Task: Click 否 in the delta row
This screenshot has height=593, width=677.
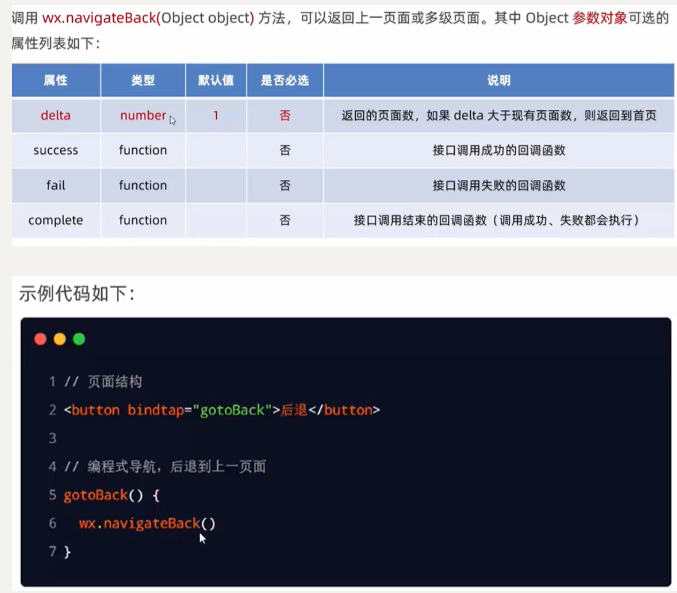Action: 285,115
